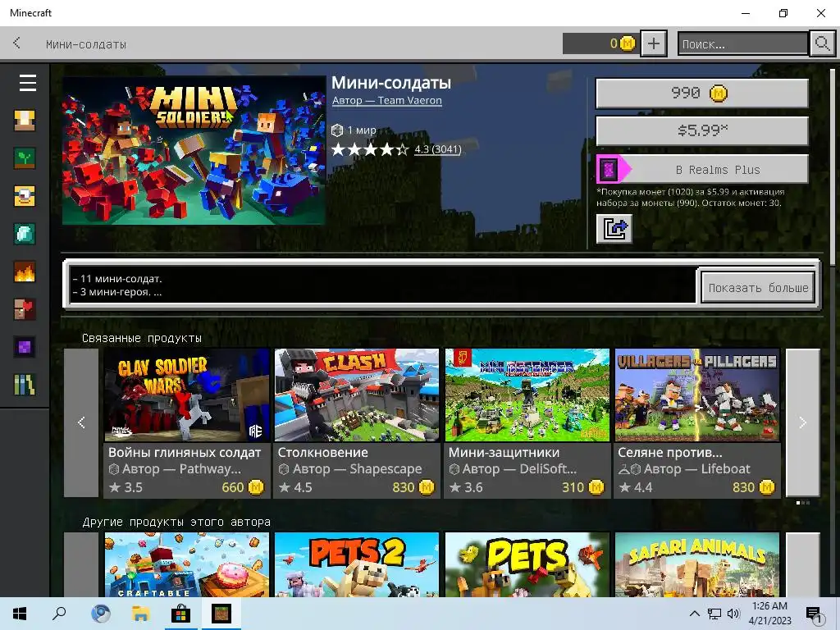This screenshot has width=840, height=630.
Task: Show previous related products
Action: (81, 422)
